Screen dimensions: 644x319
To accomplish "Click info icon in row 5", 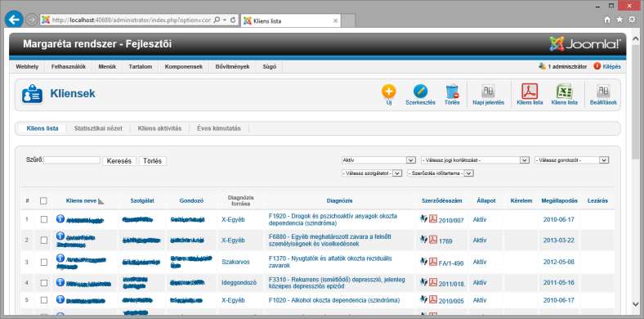I will click(60, 299).
